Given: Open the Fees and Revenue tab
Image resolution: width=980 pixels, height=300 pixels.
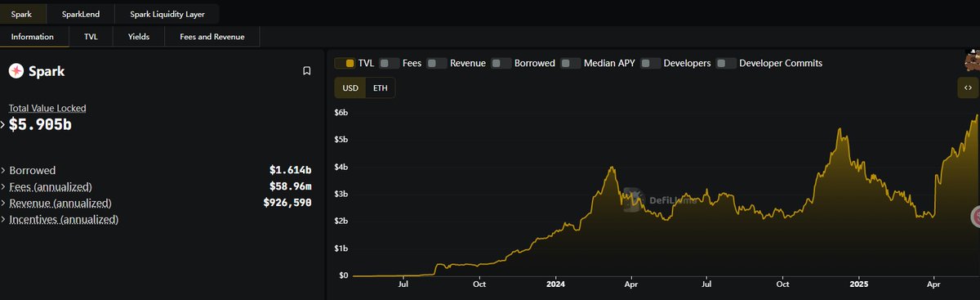Looking at the screenshot, I should point(212,37).
